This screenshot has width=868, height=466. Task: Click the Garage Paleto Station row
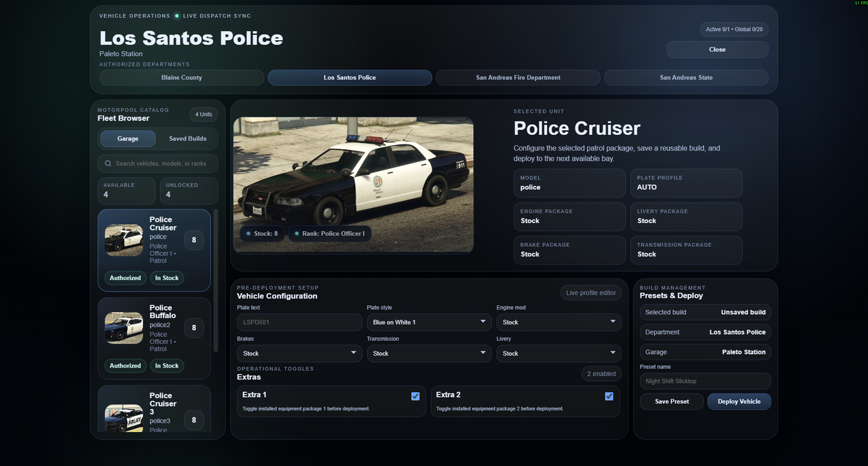point(705,352)
